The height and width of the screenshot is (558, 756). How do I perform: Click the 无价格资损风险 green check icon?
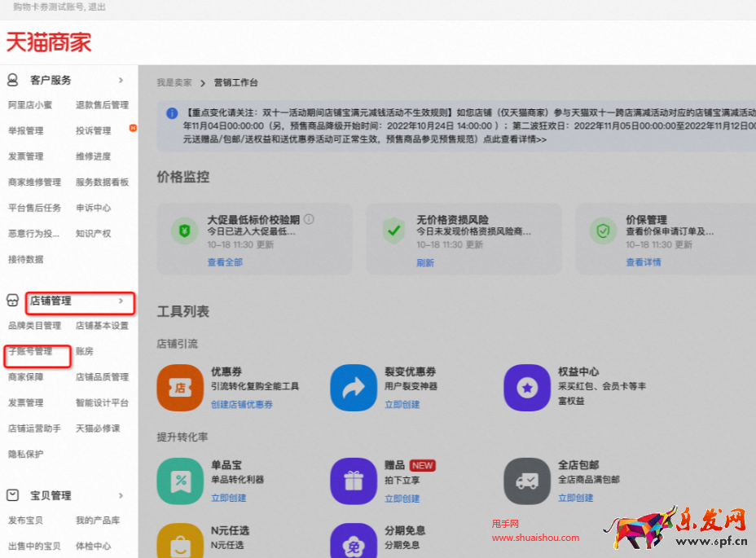393,231
